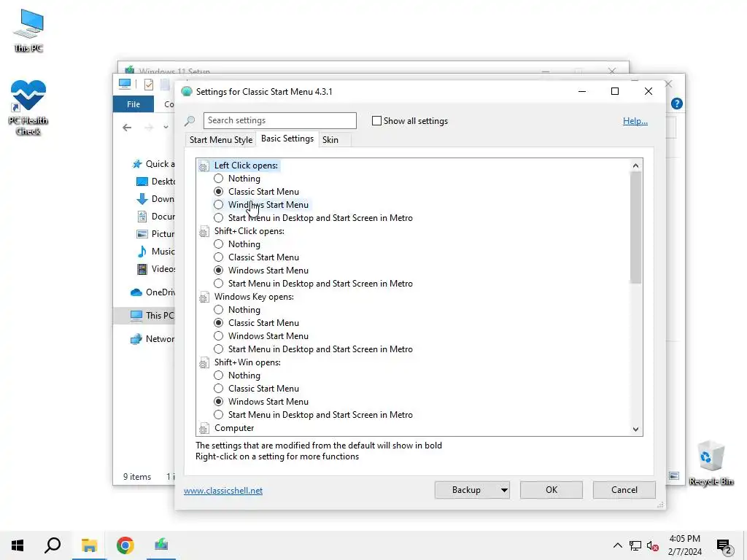The image size is (747, 560).
Task: Click the Search settings field
Action: coord(279,120)
